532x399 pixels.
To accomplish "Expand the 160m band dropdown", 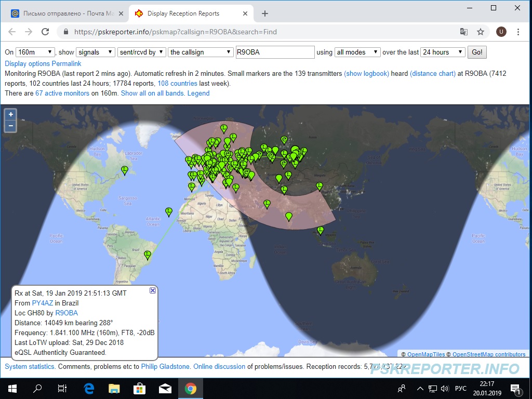I will pos(35,52).
